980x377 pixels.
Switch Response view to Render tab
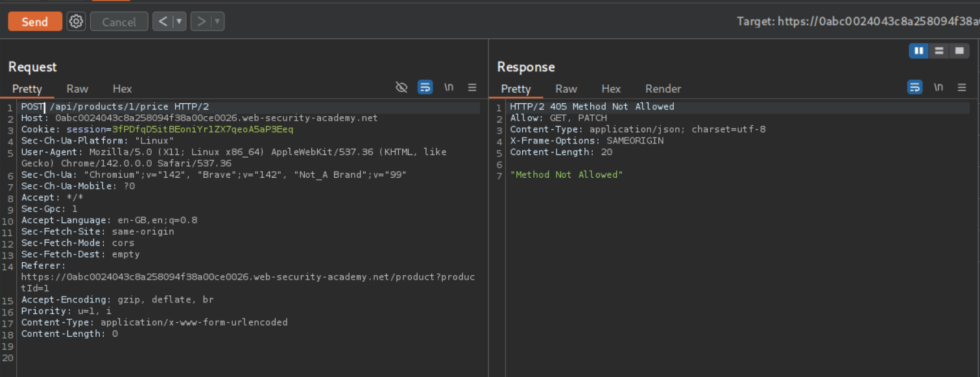(663, 89)
